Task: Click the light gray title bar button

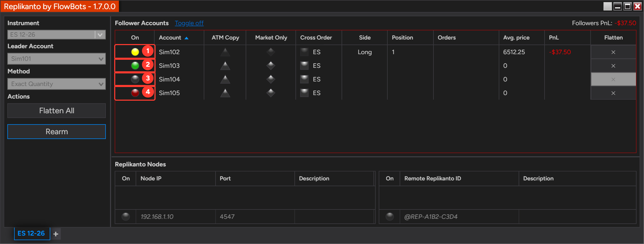Action: [x=608, y=6]
